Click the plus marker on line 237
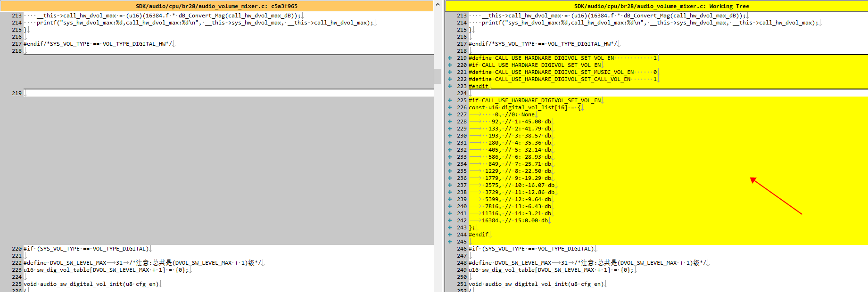Viewport: 868px width, 292px height. (x=450, y=185)
